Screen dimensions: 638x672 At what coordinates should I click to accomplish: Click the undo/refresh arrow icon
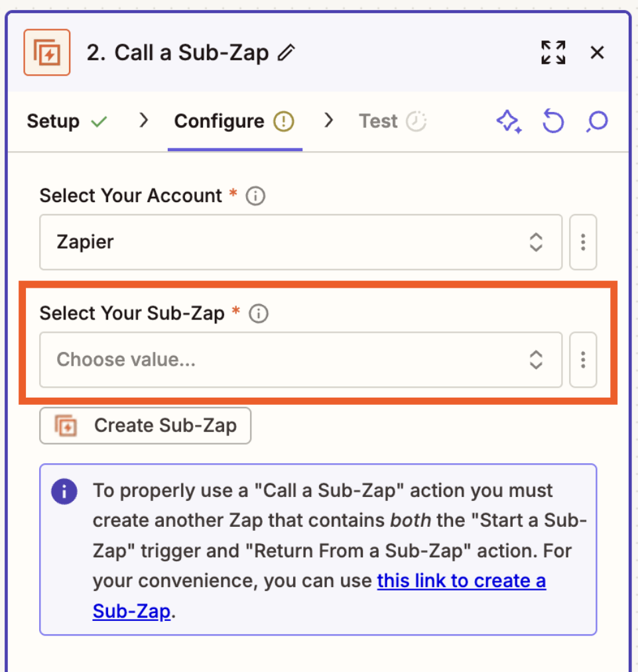coord(553,121)
